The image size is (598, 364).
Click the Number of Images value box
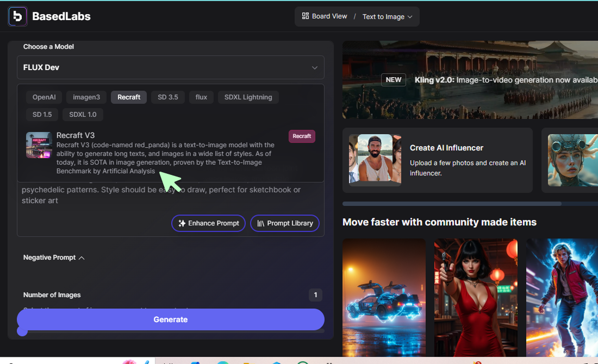(x=315, y=294)
